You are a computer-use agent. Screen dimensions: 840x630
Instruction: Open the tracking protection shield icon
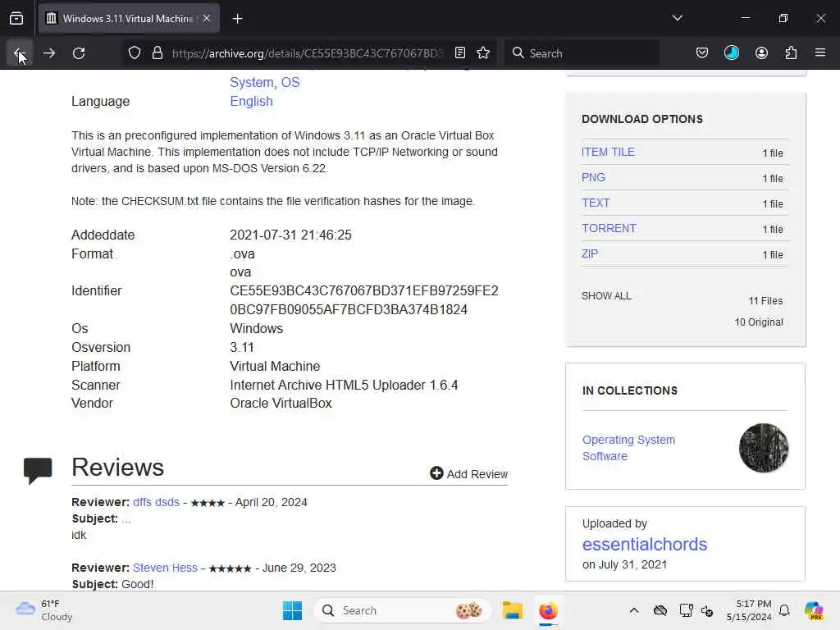tap(135, 53)
